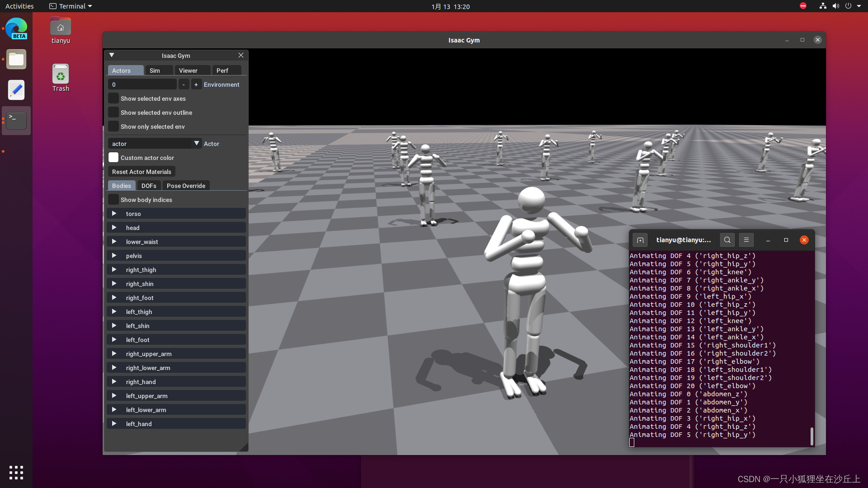868x488 pixels.
Task: Enable Show body indices checkbox
Action: click(x=113, y=200)
